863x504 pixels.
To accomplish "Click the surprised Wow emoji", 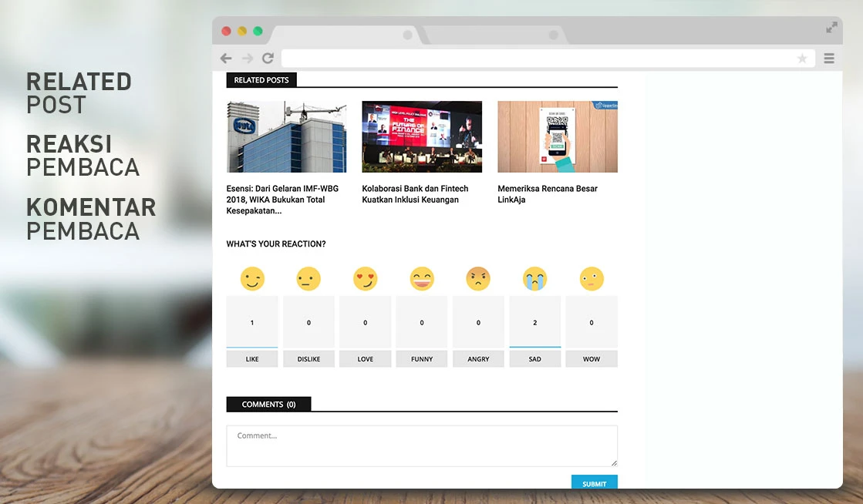I will 592,278.
